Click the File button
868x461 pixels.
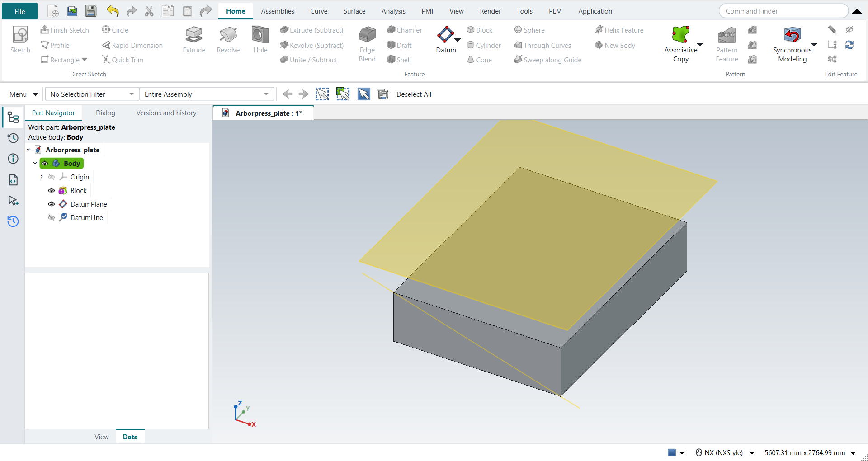point(20,11)
